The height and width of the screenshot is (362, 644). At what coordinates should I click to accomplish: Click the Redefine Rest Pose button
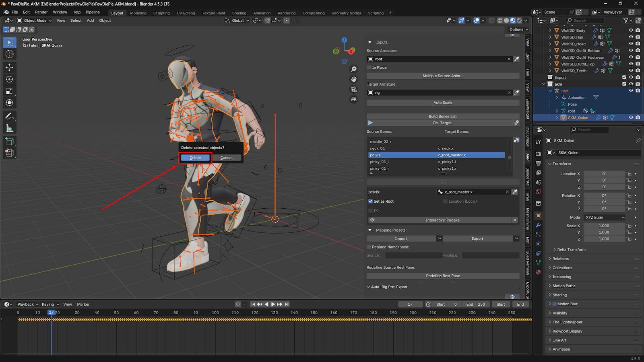(443, 276)
